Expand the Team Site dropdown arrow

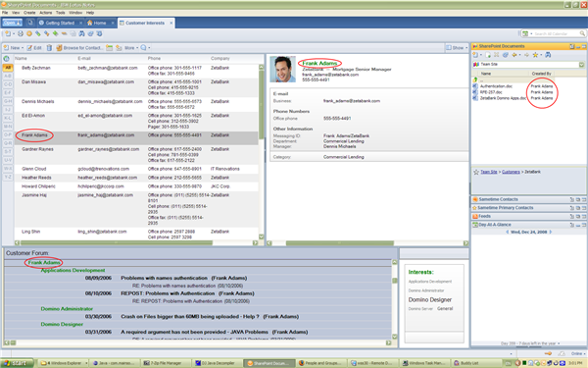(x=581, y=64)
